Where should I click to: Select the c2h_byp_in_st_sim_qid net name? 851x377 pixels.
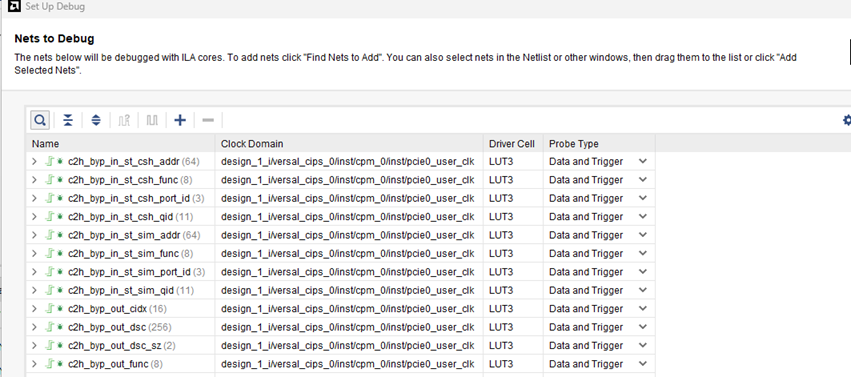(121, 290)
